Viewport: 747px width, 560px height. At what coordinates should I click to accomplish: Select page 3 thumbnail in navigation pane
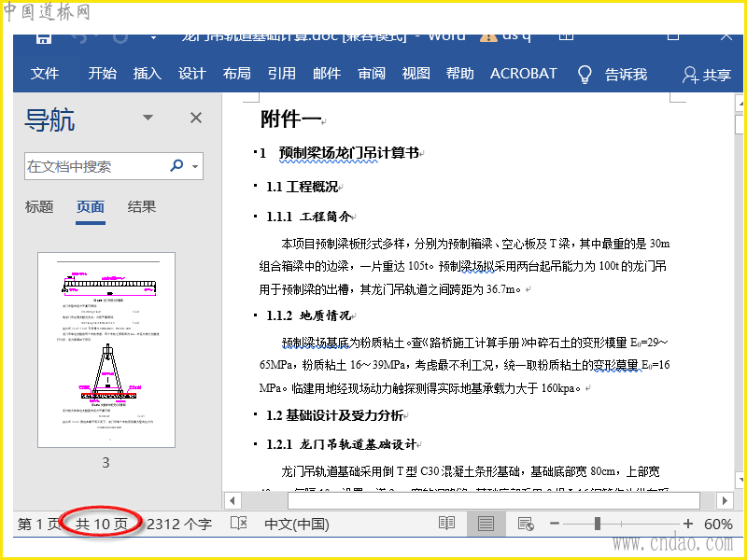pyautogui.click(x=106, y=350)
